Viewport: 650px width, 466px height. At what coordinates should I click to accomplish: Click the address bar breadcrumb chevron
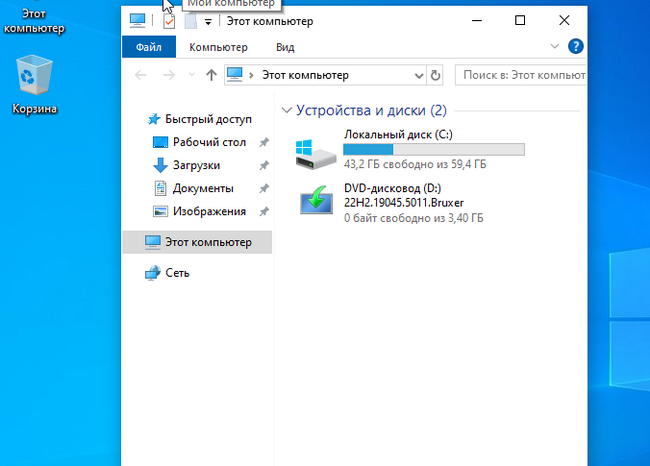251,75
